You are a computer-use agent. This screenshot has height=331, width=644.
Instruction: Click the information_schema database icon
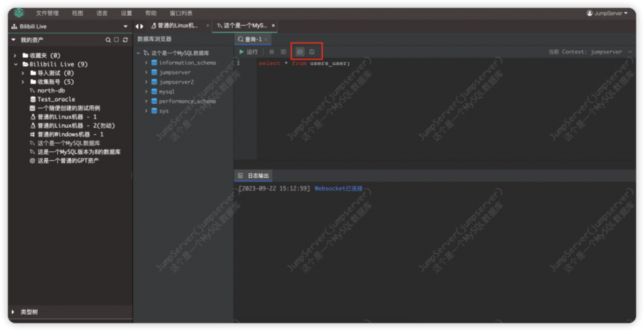coord(154,63)
